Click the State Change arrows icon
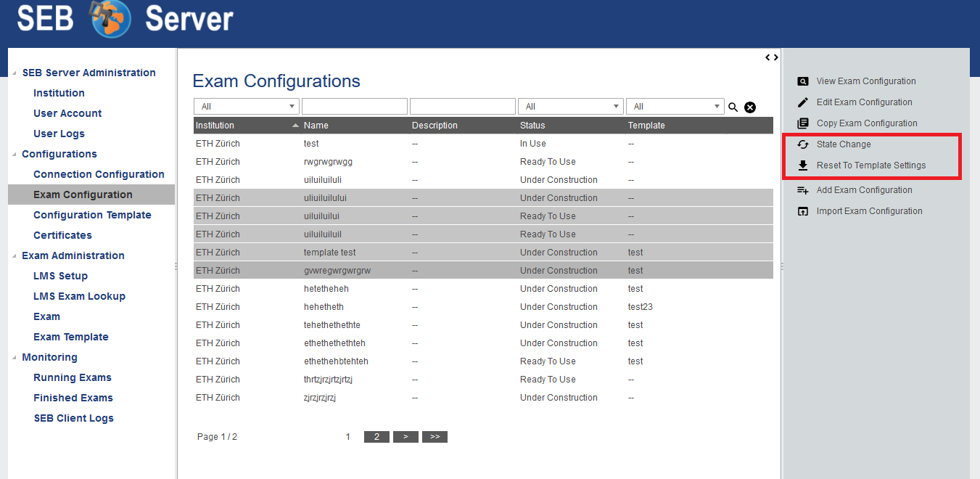This screenshot has height=479, width=980. [803, 144]
